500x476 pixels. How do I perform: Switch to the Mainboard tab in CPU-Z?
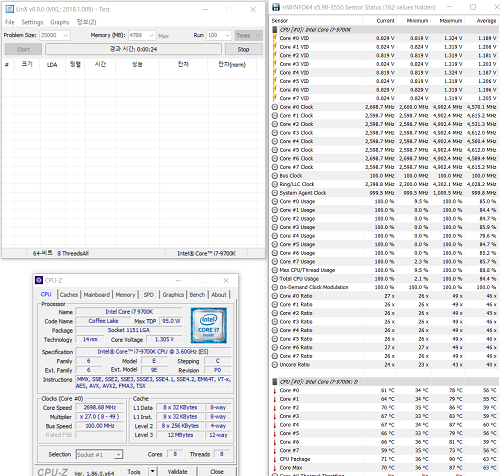tap(97, 295)
